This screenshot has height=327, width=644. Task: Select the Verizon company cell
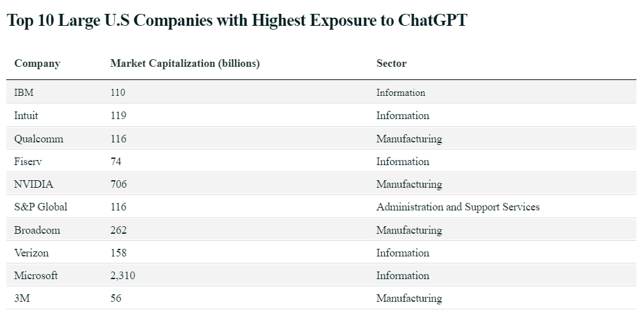pos(32,253)
